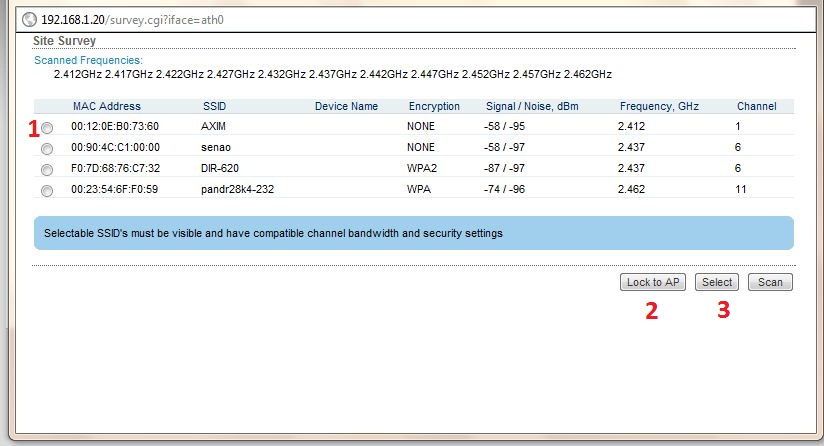Click the Scanned Frequencies label
The height and width of the screenshot is (446, 824).
[88, 61]
